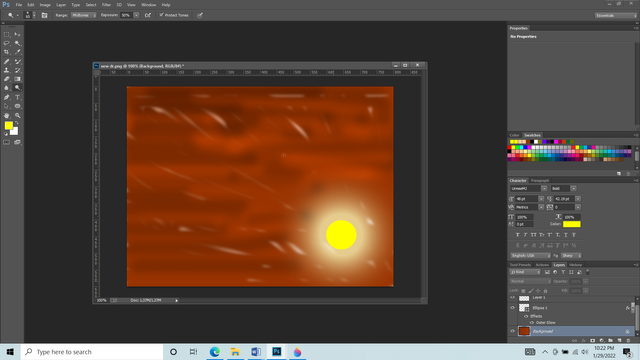Select the Dodge tool in toolbox
This screenshot has width=640, height=360.
click(x=18, y=88)
